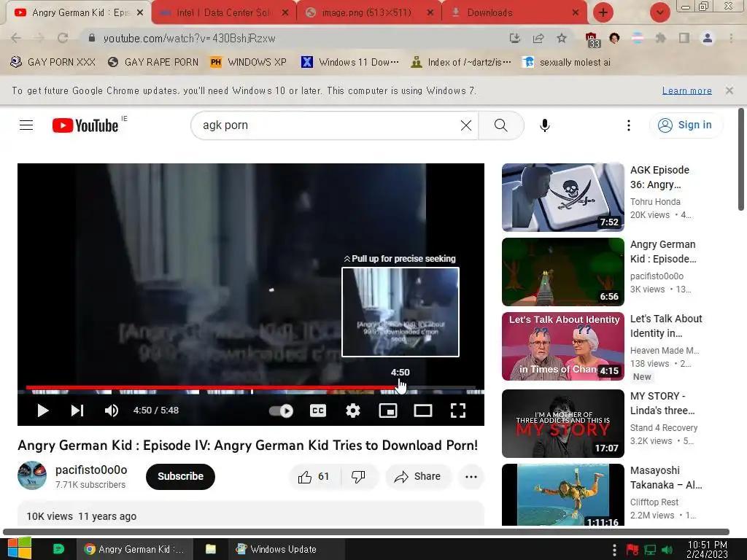747x560 pixels.
Task: Click the red video progress bar
Action: point(212,388)
